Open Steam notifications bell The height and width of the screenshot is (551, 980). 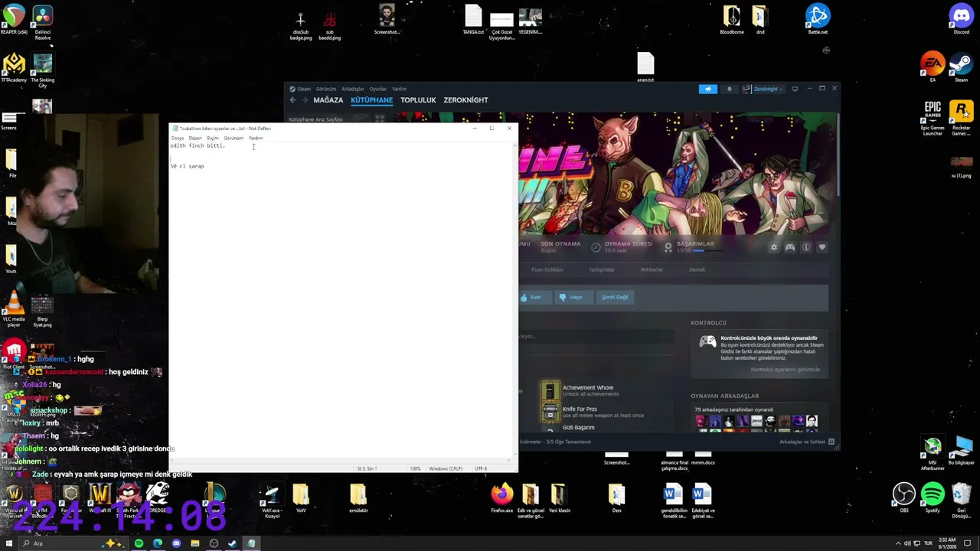(729, 89)
